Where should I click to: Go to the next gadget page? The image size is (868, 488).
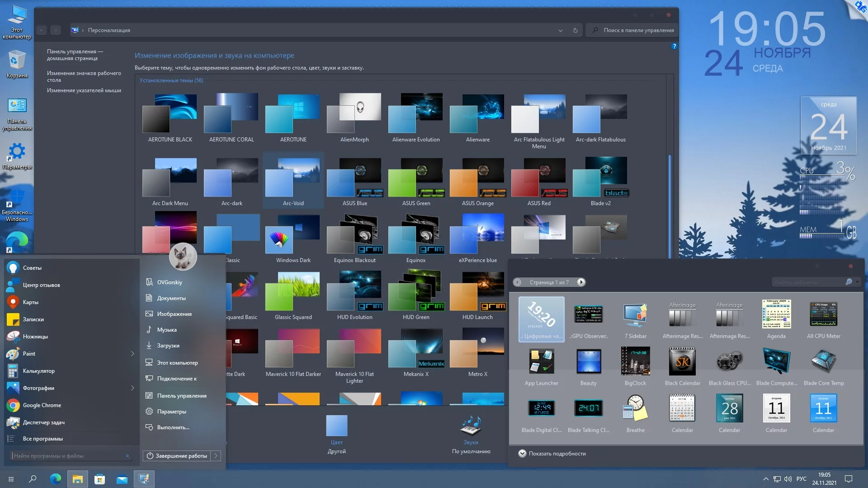[581, 282]
